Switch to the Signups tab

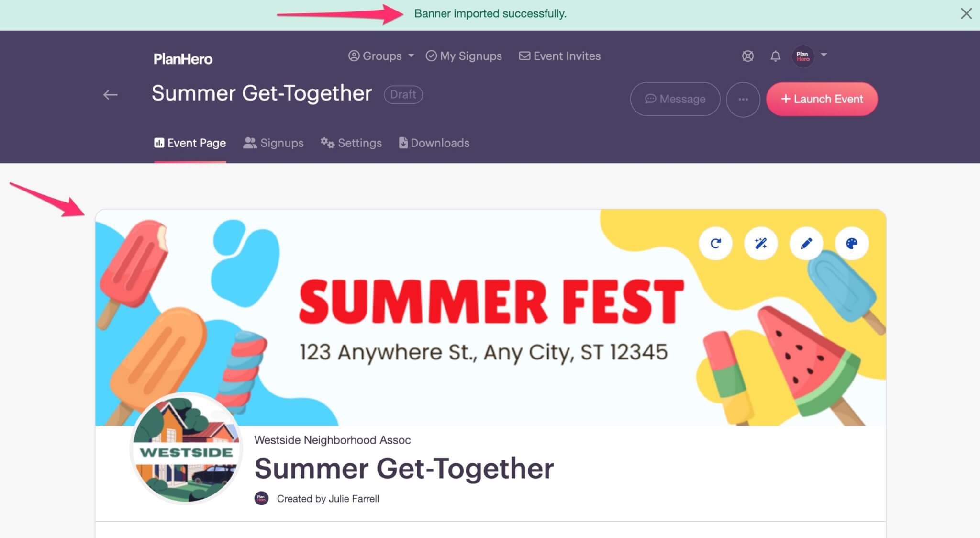click(273, 143)
